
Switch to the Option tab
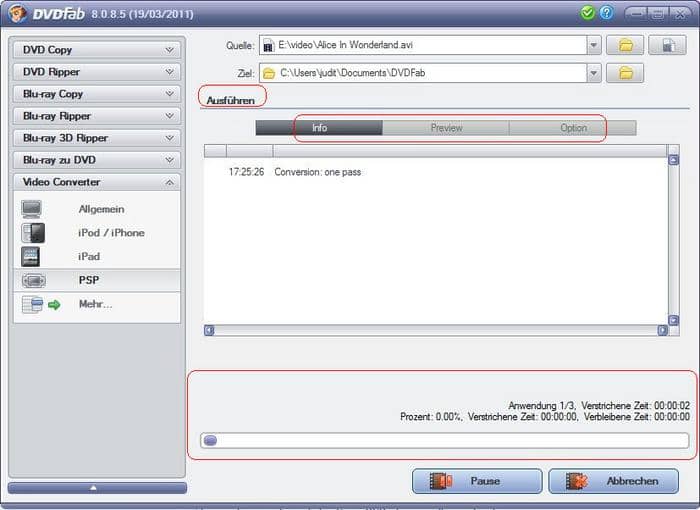pos(573,128)
